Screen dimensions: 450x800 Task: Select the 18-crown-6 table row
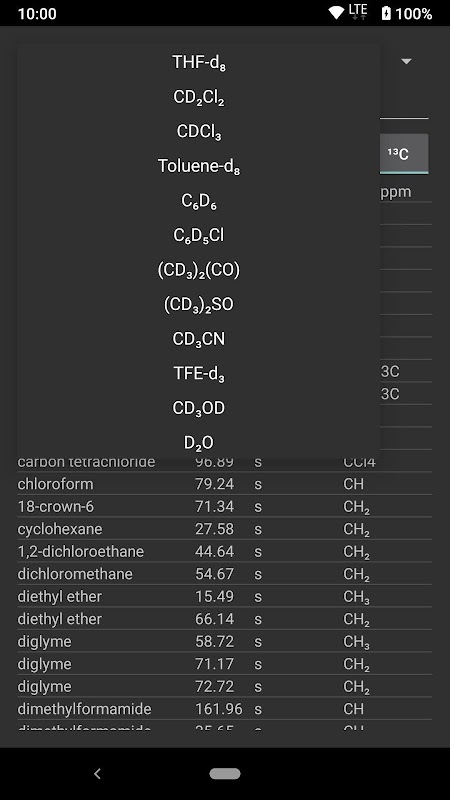coord(224,506)
